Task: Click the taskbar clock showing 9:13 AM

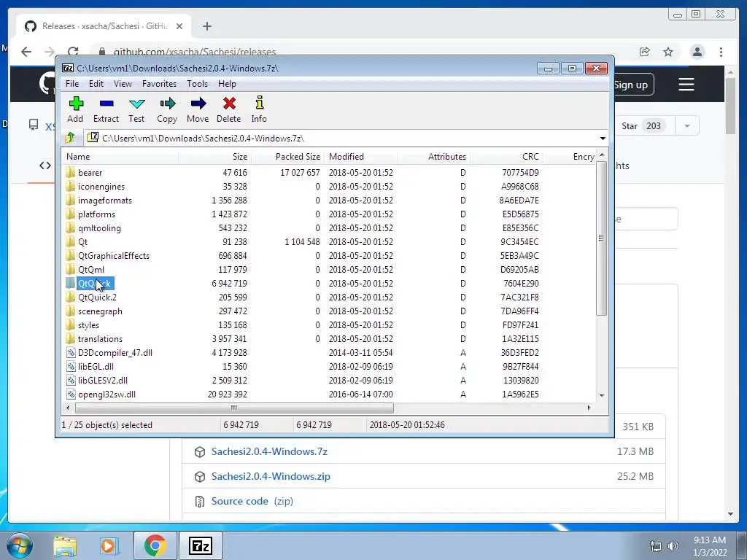Action: (709, 546)
